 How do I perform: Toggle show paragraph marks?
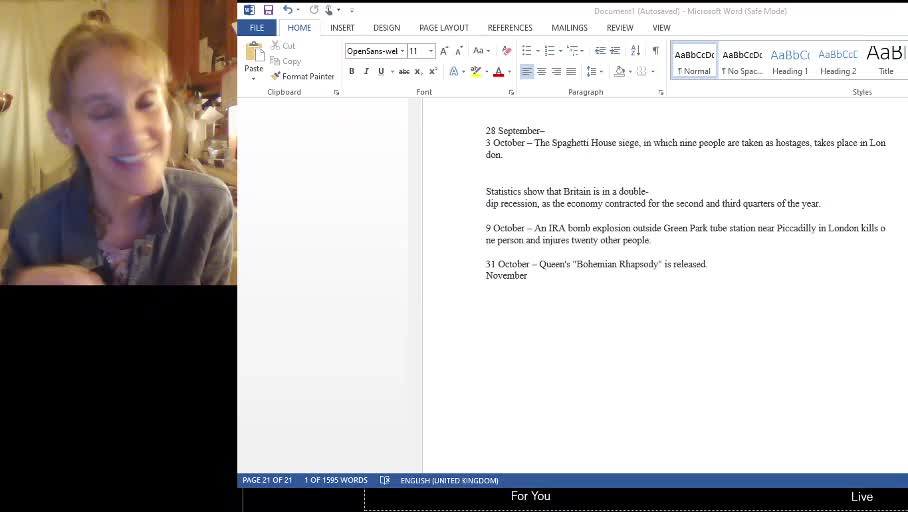tap(655, 51)
